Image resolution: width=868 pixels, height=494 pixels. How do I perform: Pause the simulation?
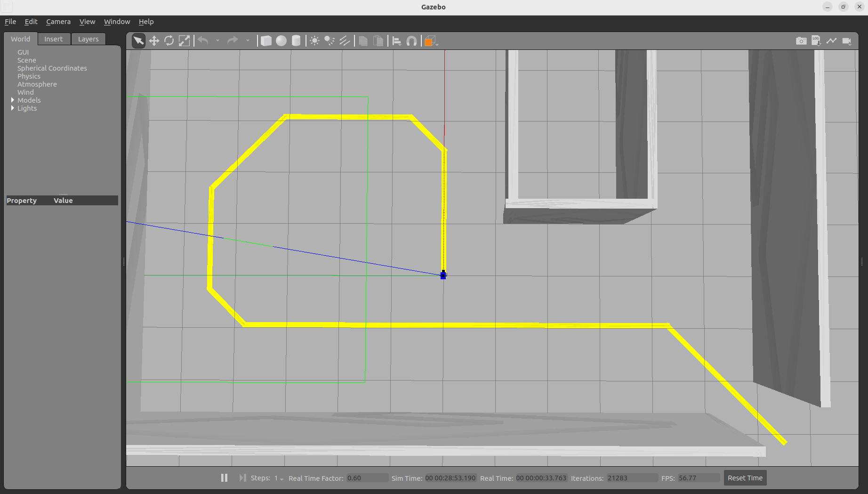pos(224,478)
